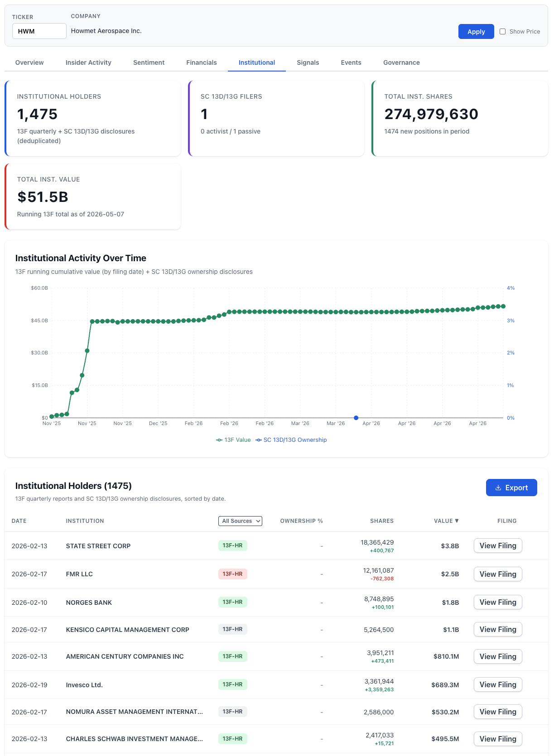The image size is (554, 756).
Task: Switch to the Overview tab
Action: point(29,62)
